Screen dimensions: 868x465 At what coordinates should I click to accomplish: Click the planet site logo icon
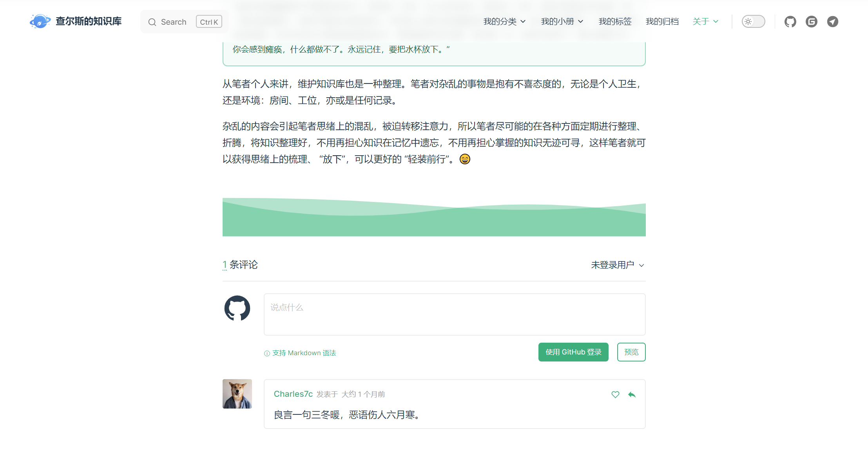(40, 21)
